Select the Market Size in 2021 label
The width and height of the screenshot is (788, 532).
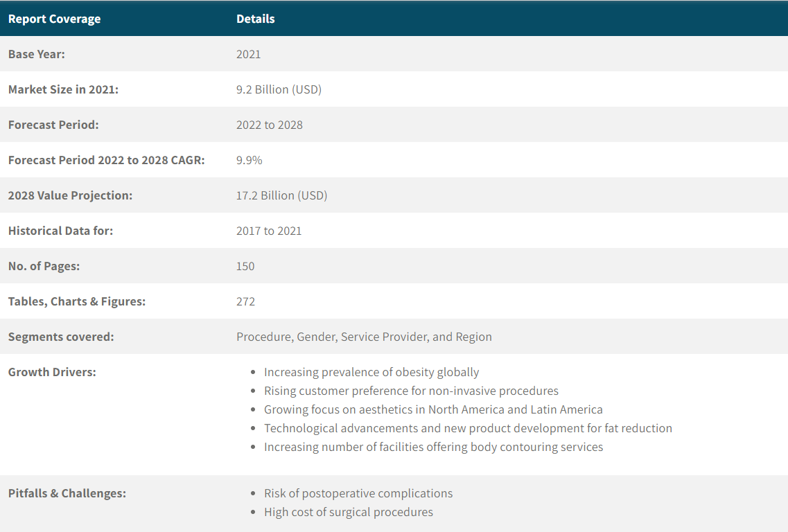pos(63,89)
